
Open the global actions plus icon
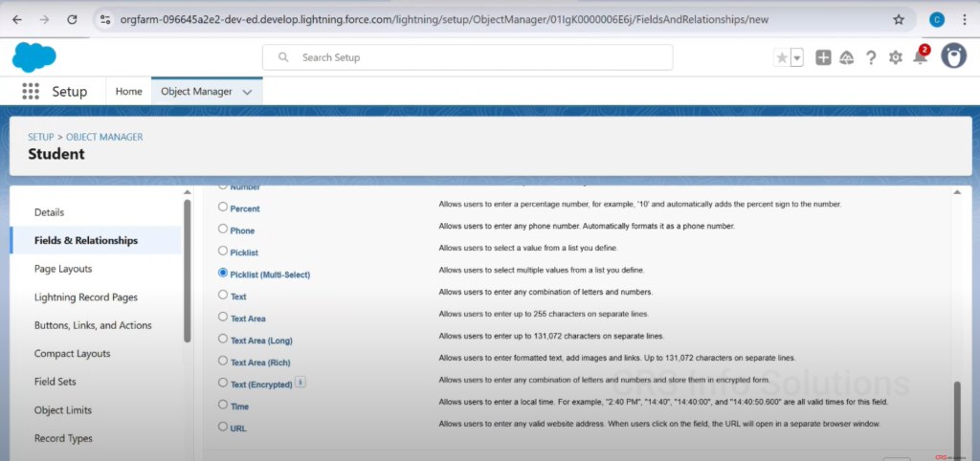pyautogui.click(x=823, y=57)
